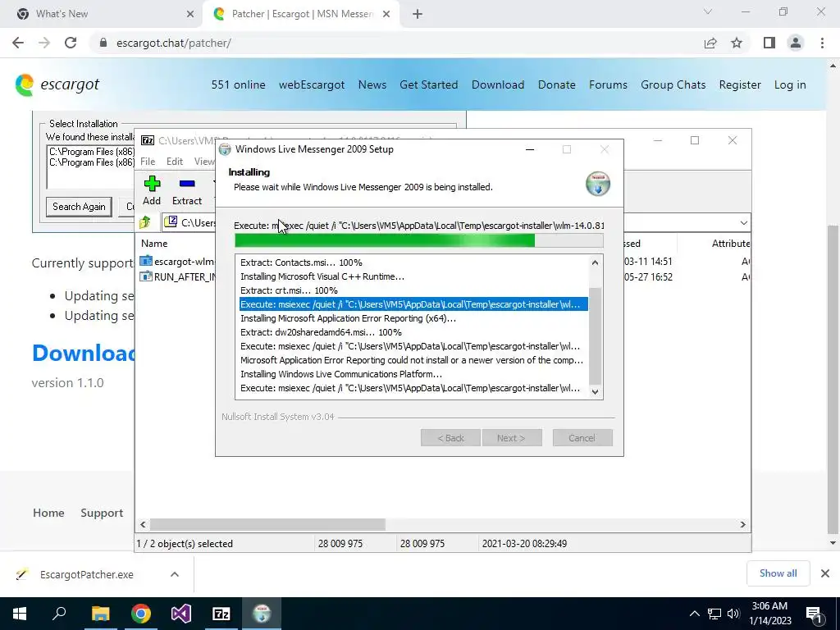This screenshot has width=840, height=630.
Task: Click the Search Again button
Action: point(79,207)
